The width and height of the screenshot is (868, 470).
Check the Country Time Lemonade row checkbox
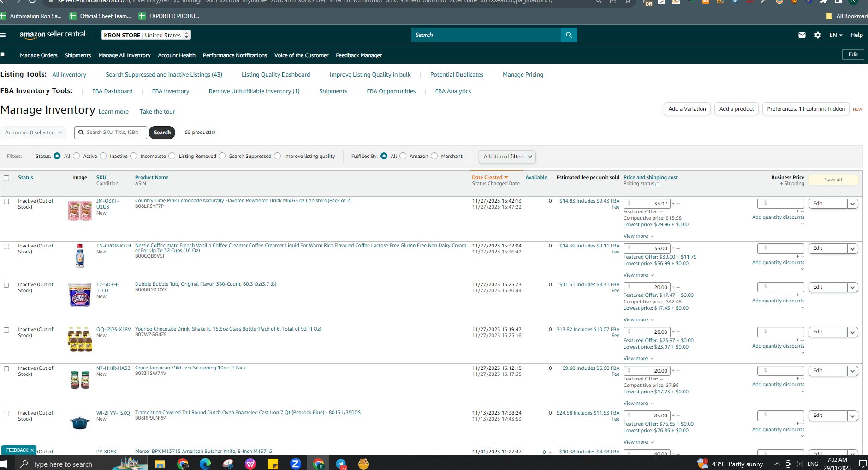[6, 201]
